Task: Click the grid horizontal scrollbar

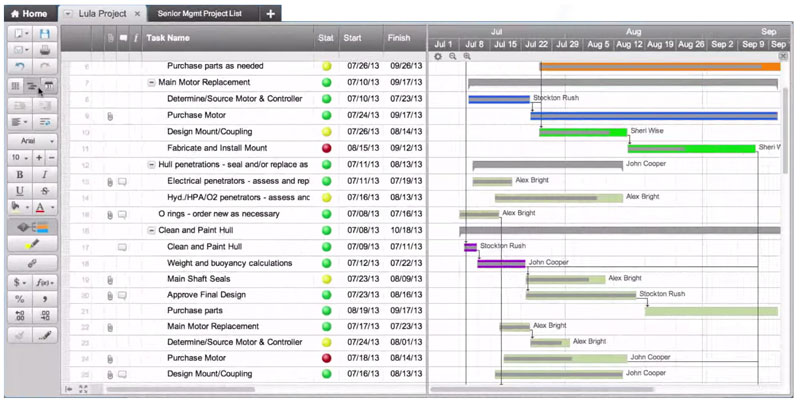Action: tap(180, 390)
